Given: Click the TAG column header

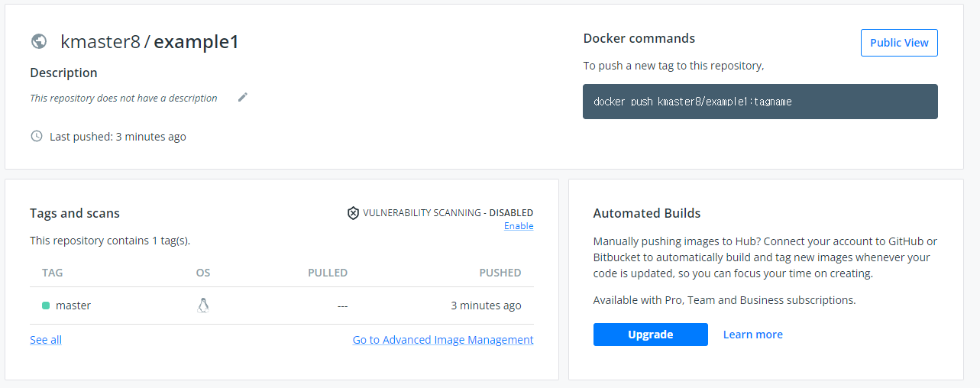Looking at the screenshot, I should click(53, 273).
